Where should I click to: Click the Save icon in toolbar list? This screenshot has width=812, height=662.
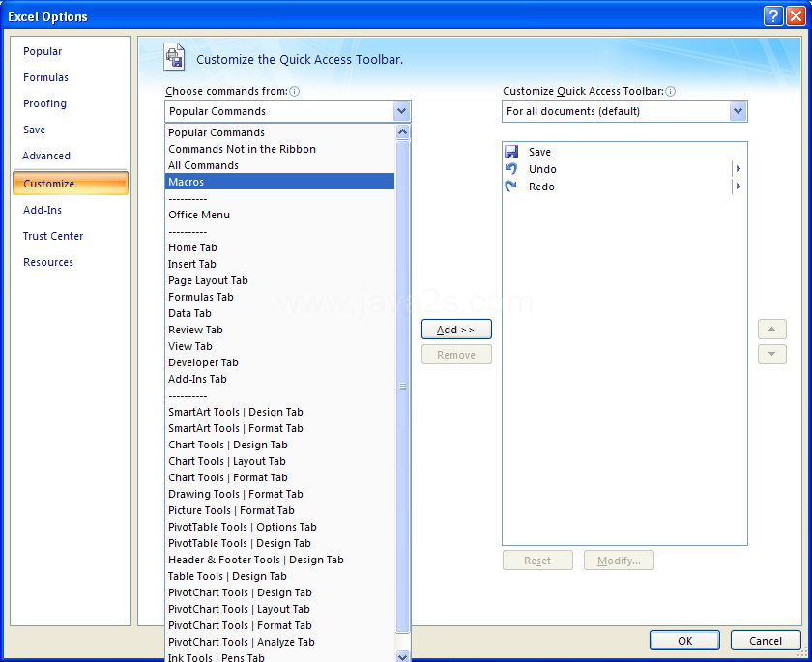pyautogui.click(x=511, y=152)
